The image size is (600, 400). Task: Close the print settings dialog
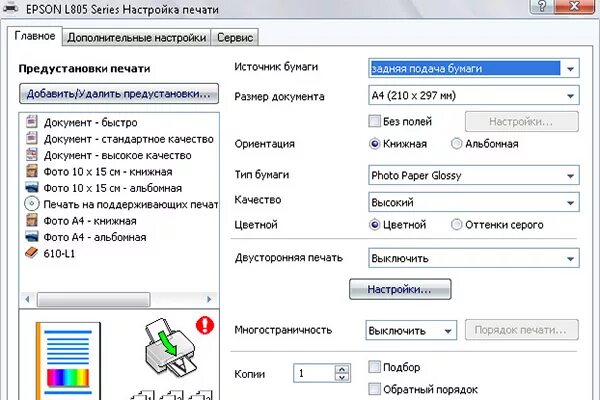coord(574,7)
